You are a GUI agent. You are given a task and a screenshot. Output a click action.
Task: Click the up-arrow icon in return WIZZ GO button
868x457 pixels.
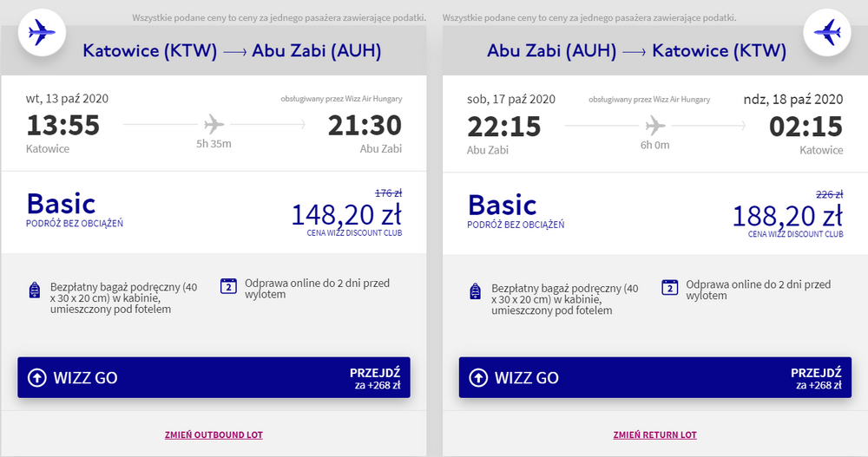[x=478, y=377]
